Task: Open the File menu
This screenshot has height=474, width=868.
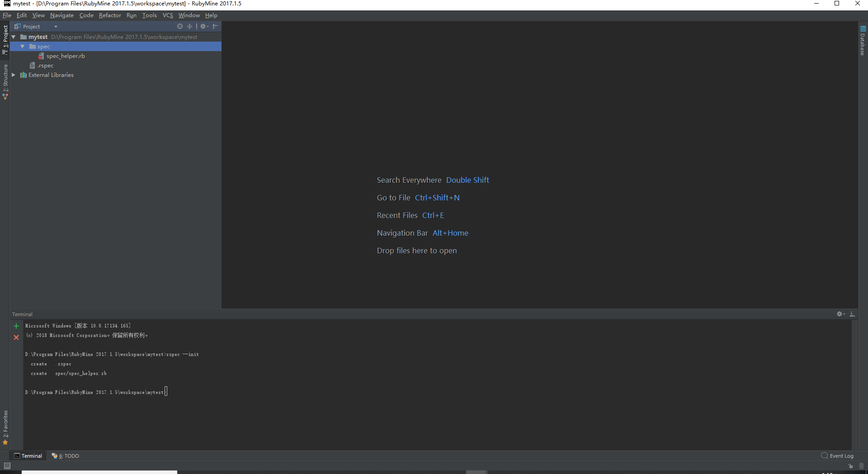Action: pos(7,15)
